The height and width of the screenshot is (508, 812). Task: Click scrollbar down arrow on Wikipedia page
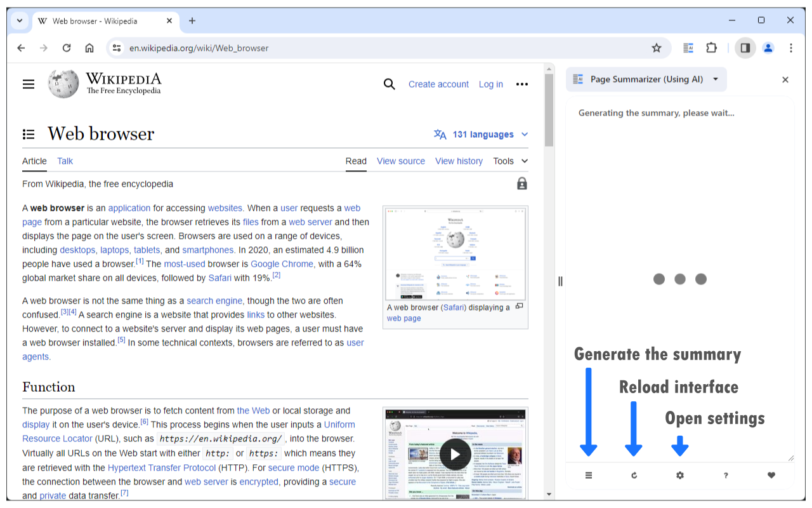549,494
